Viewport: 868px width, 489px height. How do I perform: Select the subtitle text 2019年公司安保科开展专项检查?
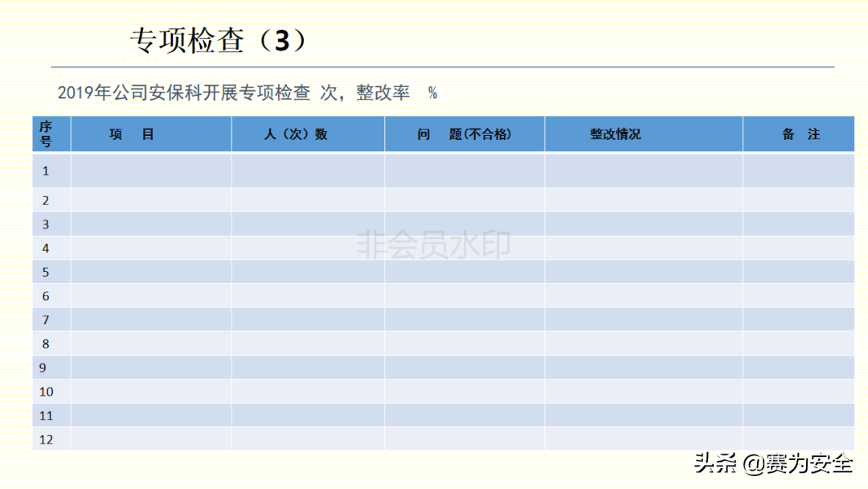(184, 92)
